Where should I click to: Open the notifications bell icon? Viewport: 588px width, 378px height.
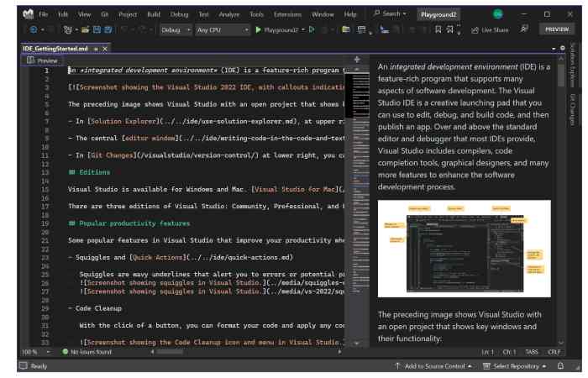[x=560, y=365]
